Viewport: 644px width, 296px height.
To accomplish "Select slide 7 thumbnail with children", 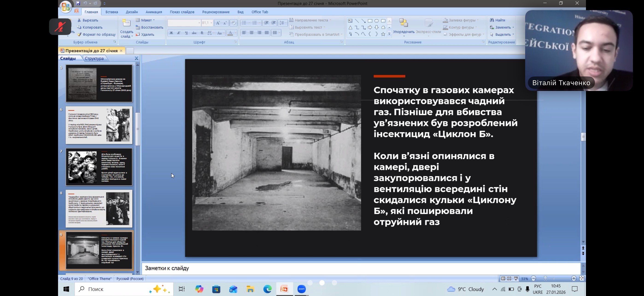I will tap(99, 167).
